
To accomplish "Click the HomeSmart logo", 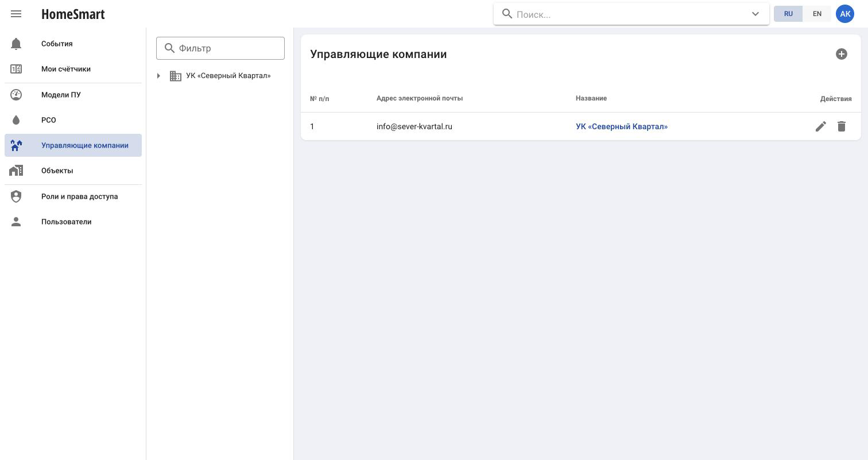I will [73, 14].
